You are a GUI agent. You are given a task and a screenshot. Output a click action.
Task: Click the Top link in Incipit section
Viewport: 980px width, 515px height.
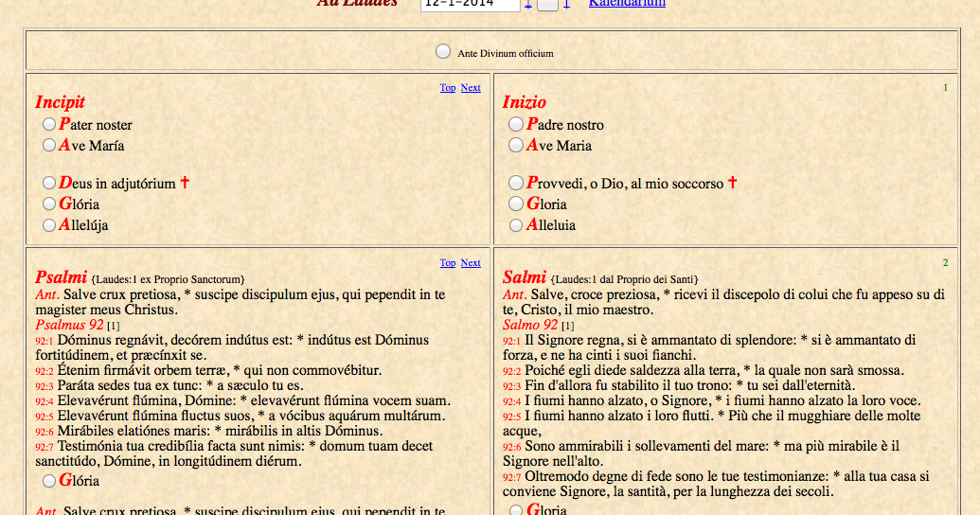pyautogui.click(x=448, y=87)
